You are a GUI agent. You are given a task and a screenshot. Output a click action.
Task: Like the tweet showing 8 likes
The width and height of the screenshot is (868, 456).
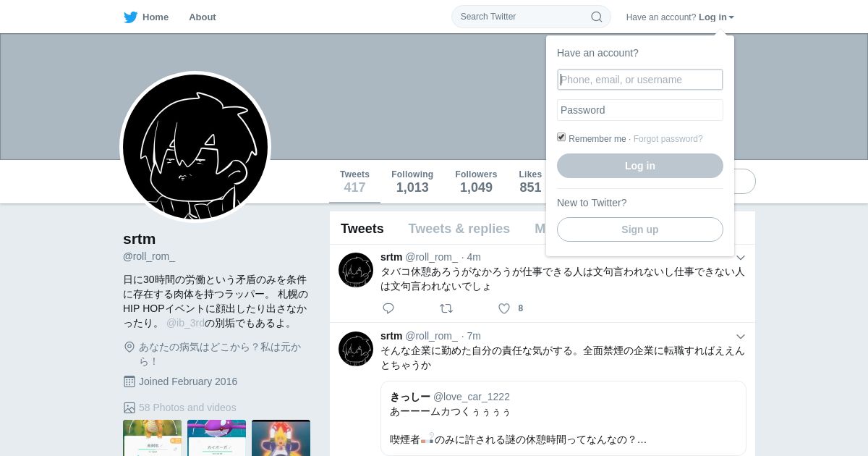[x=504, y=308]
